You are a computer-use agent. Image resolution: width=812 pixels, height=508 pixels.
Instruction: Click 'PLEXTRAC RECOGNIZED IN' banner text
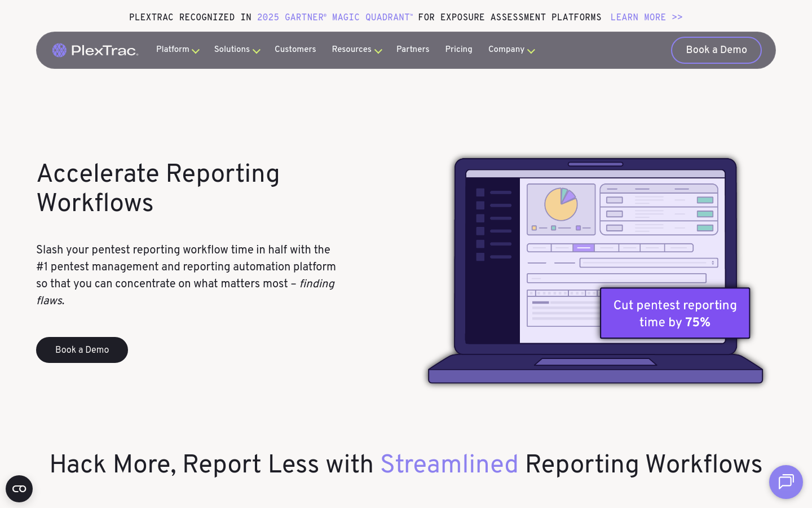click(x=190, y=17)
